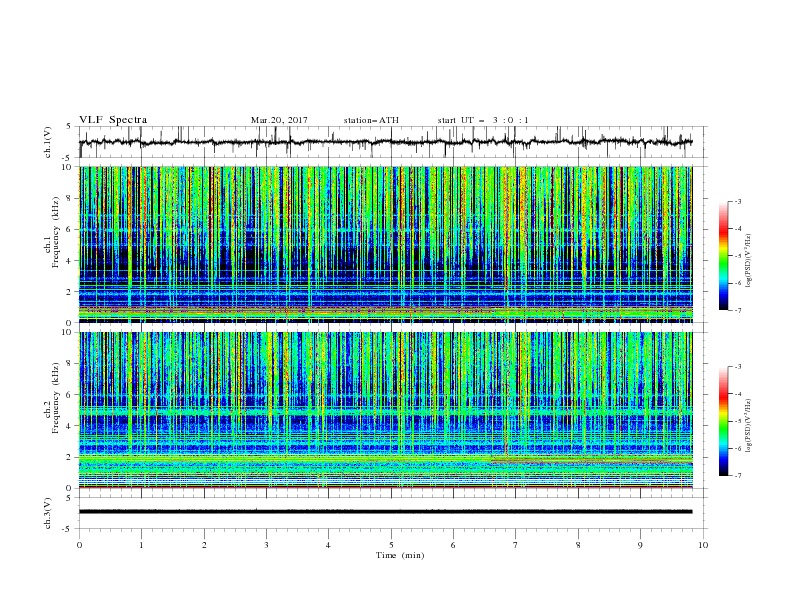Click the "station=ATH" header label
Image resolution: width=792 pixels, height=612 pixels.
tap(371, 120)
